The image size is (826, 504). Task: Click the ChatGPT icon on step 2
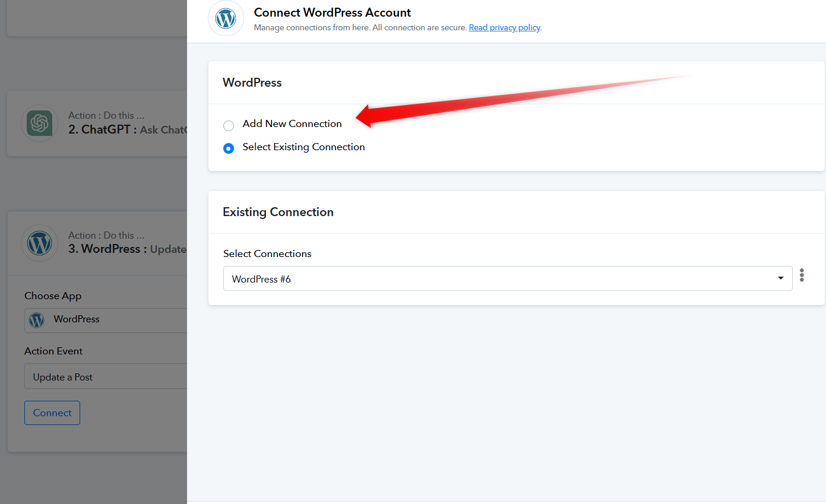[39, 123]
